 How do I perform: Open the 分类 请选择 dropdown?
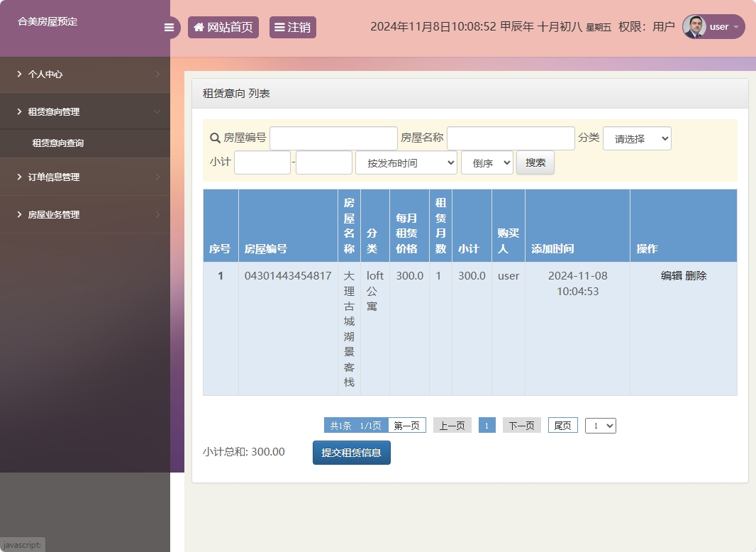coord(637,138)
